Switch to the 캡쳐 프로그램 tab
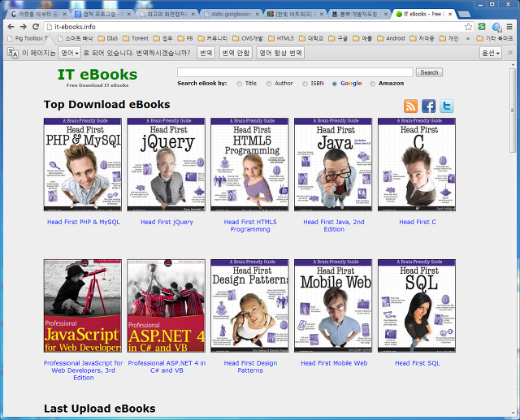Viewport: 520px width, 420px height. (x=103, y=14)
